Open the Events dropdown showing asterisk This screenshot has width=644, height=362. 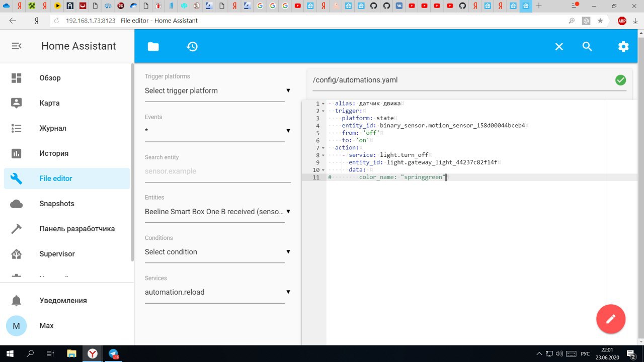tap(217, 131)
